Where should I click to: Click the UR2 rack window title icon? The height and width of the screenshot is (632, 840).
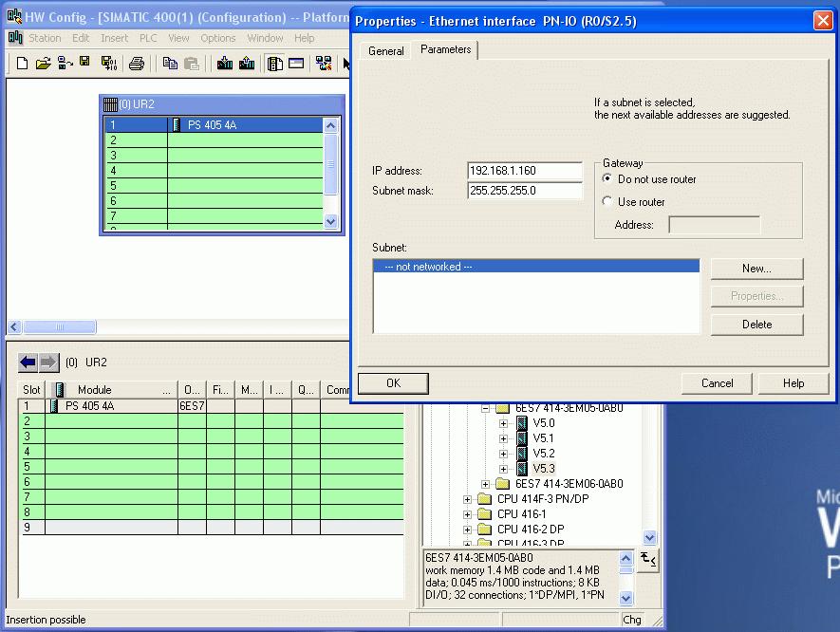coord(110,104)
